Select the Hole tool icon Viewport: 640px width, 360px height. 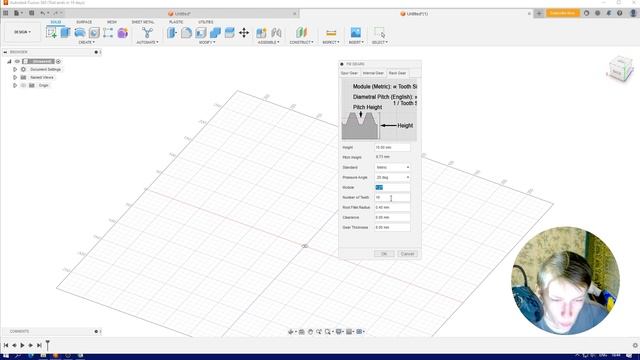[94, 33]
